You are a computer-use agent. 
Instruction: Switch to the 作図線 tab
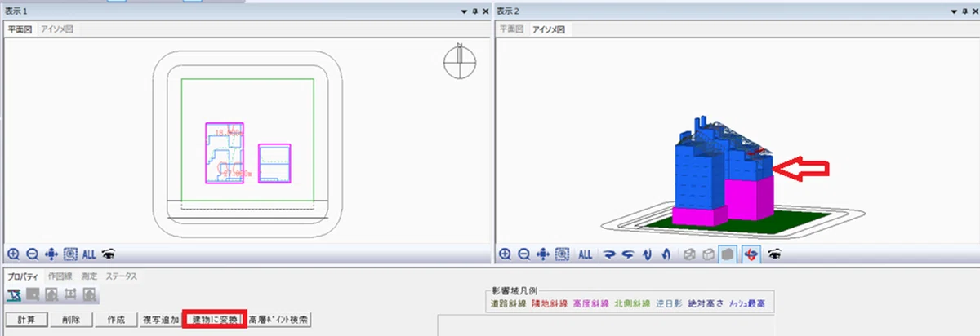[x=60, y=276]
